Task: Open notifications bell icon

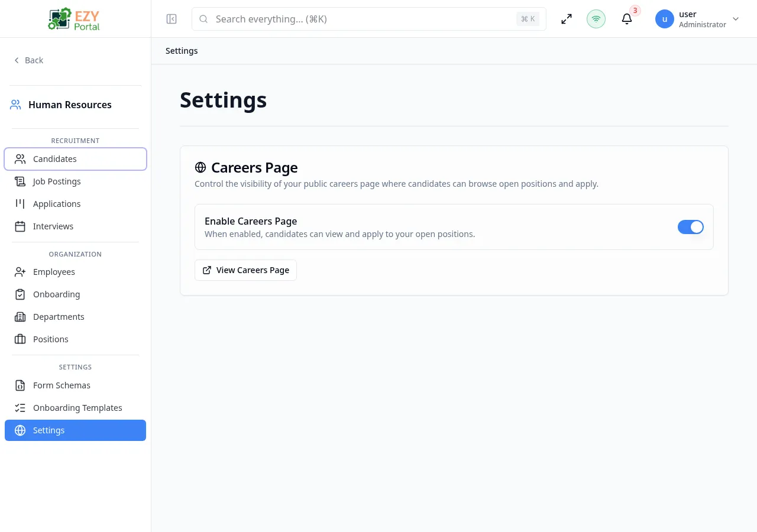Action: click(627, 19)
